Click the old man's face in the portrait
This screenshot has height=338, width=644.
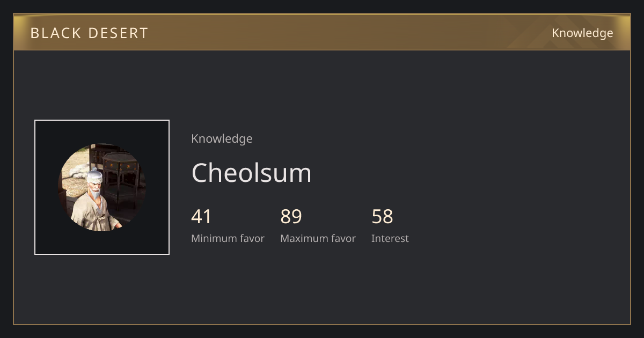point(95,188)
